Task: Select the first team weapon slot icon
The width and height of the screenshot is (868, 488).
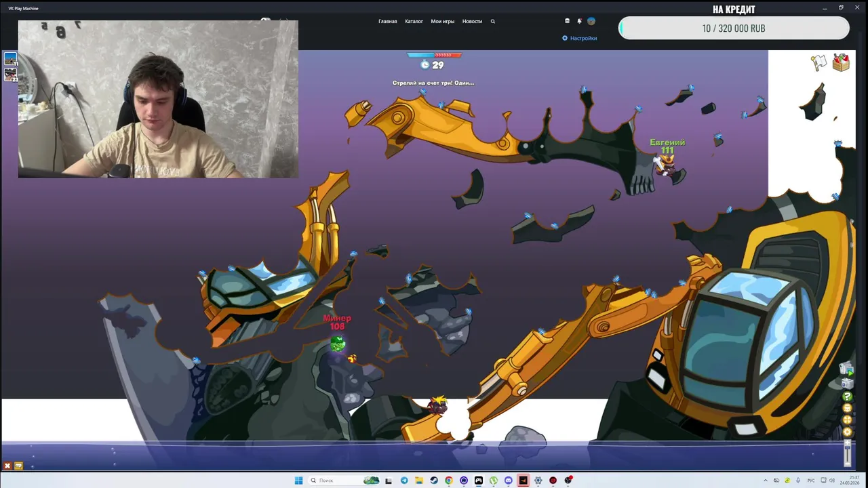Action: (x=11, y=59)
